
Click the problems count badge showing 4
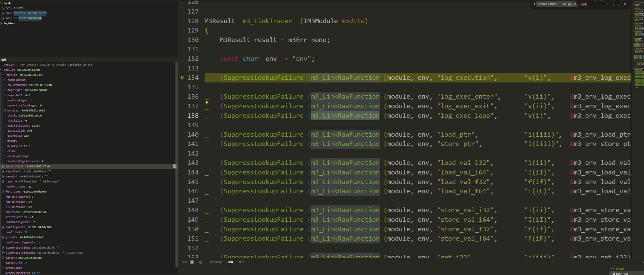tap(192, 262)
